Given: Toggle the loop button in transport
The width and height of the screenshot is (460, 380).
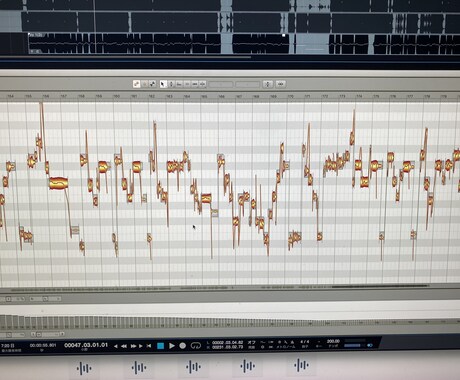Looking at the screenshot, I should 195,346.
